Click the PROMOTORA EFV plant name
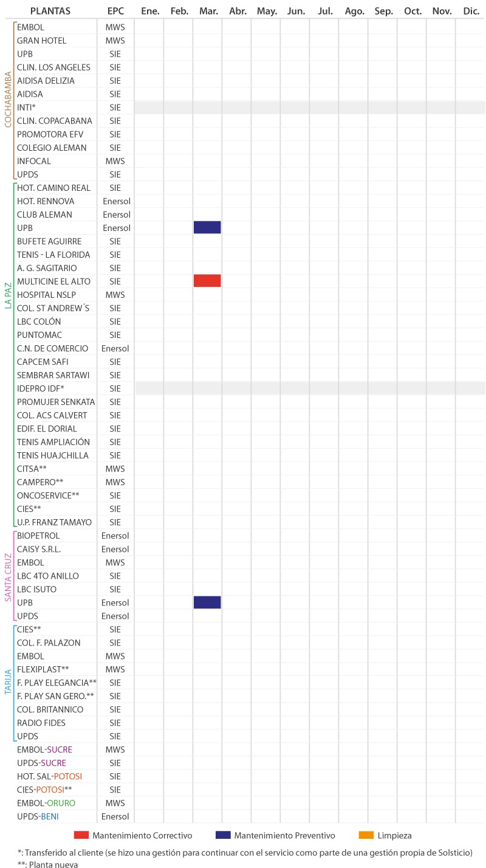The image size is (486, 868). (50, 134)
